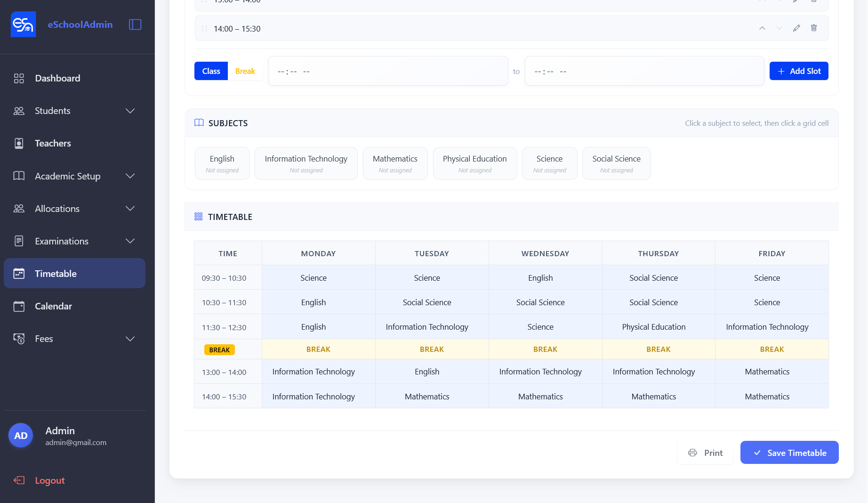Image resolution: width=868 pixels, height=503 pixels.
Task: Click Friday 13:00 – 14:00 Mathematics cell
Action: [772, 372]
